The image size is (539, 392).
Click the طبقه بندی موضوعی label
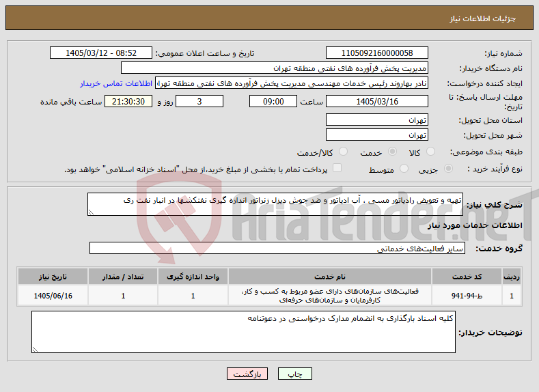pos(486,152)
